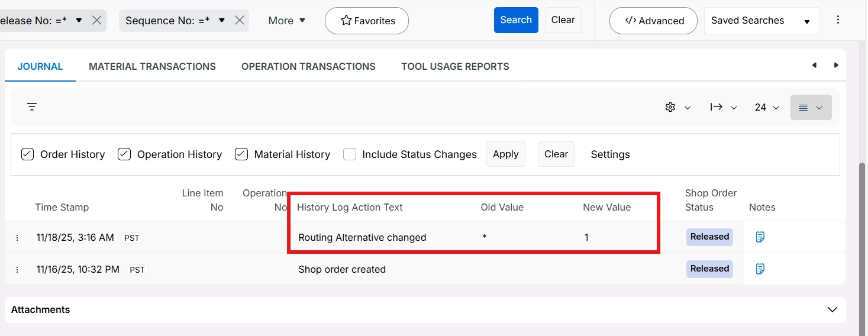Open the Saved Searches dropdown
868x336 pixels.
pos(761,21)
